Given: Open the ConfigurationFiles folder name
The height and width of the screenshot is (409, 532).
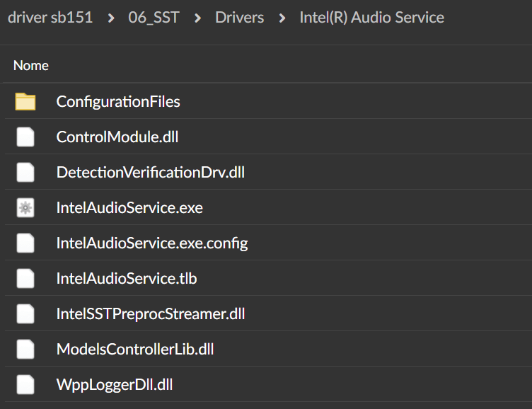Looking at the screenshot, I should coord(118,102).
